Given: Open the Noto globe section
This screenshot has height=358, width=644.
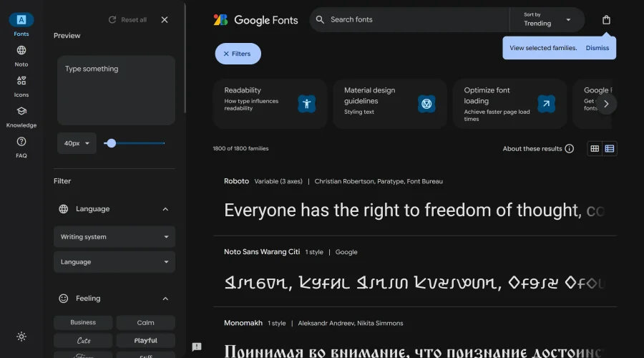Looking at the screenshot, I should pos(21,56).
